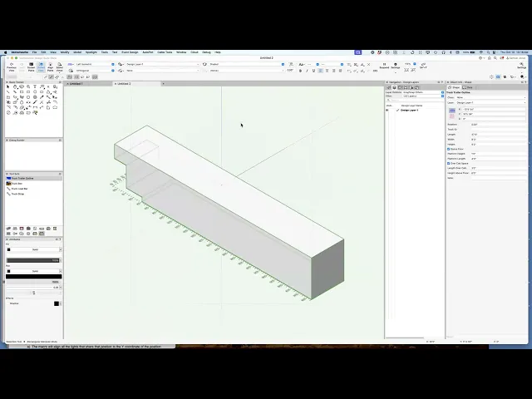Screen dimensions: 532x399
Task: Open the Pen style Solid dropdown
Action: [x=34, y=272]
